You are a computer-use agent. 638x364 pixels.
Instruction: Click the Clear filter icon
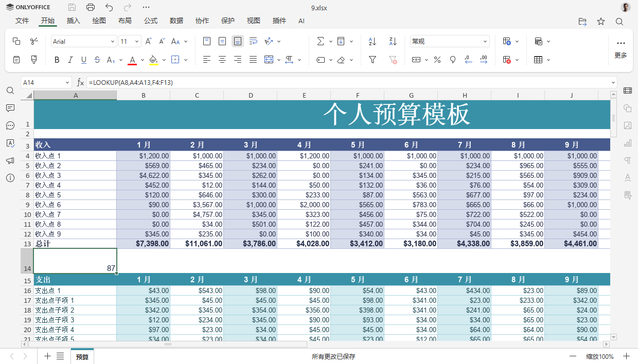coord(393,60)
